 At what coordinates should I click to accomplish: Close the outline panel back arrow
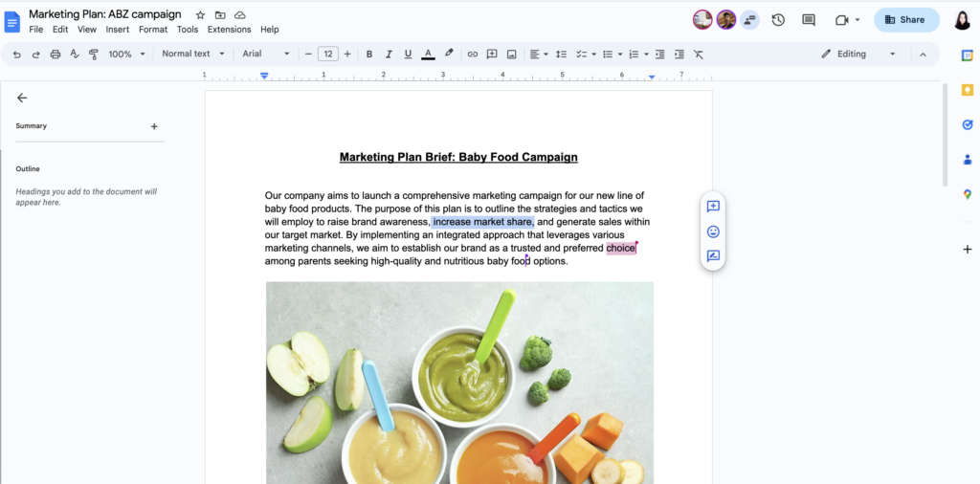pyautogui.click(x=22, y=98)
